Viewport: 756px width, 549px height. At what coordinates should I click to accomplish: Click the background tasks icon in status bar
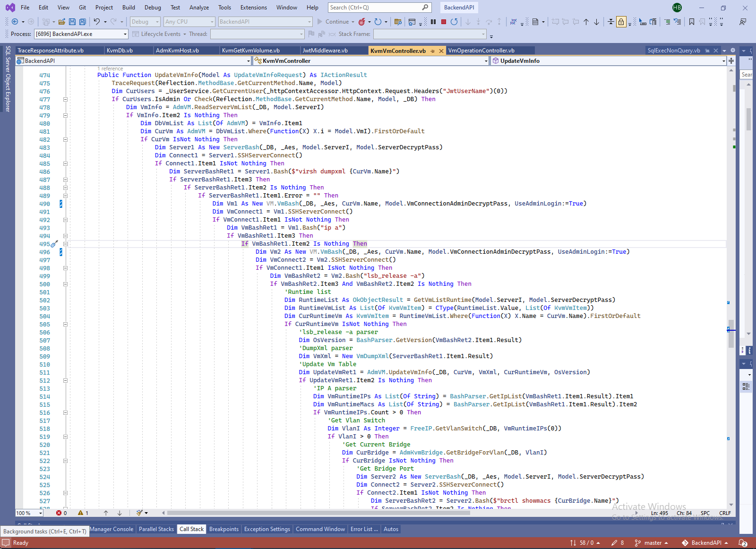click(x=6, y=543)
